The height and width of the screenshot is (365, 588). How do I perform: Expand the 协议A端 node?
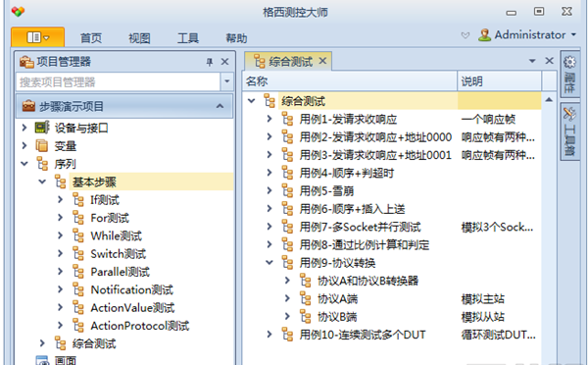pos(287,298)
